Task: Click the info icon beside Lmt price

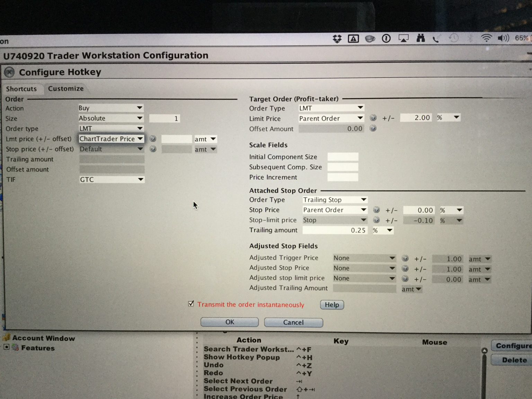Action: [x=153, y=139]
